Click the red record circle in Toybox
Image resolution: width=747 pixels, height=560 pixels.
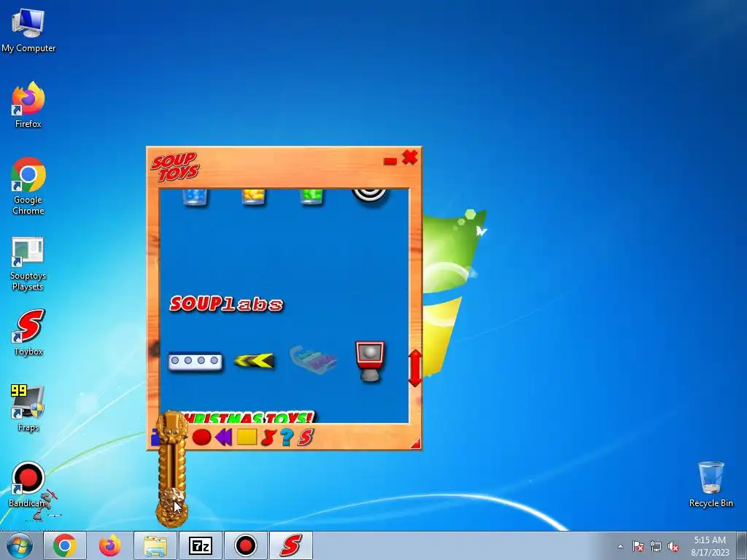click(x=201, y=437)
